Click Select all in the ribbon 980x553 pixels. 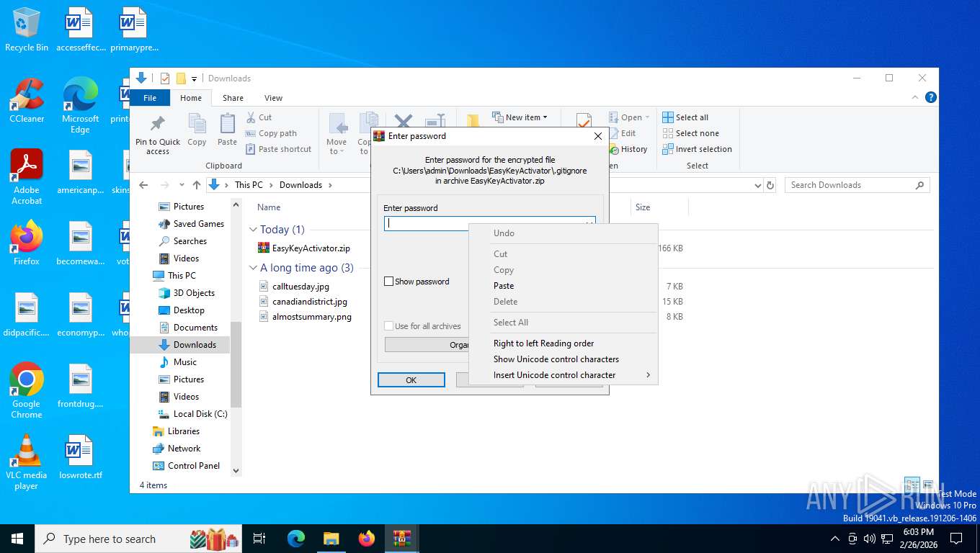685,117
